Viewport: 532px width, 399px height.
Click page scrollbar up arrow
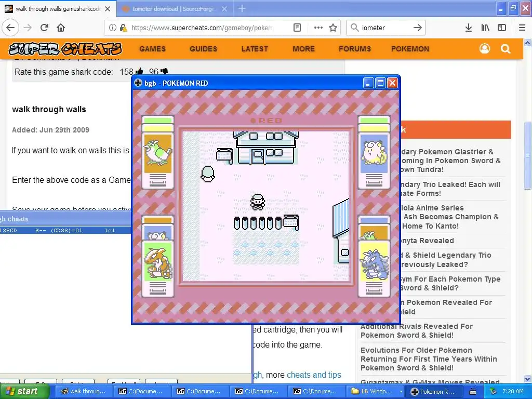[x=527, y=43]
